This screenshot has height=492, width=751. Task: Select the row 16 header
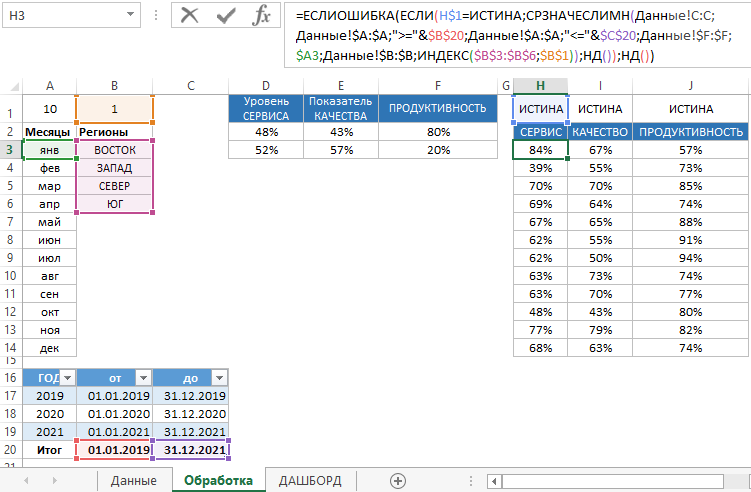tap(10, 377)
